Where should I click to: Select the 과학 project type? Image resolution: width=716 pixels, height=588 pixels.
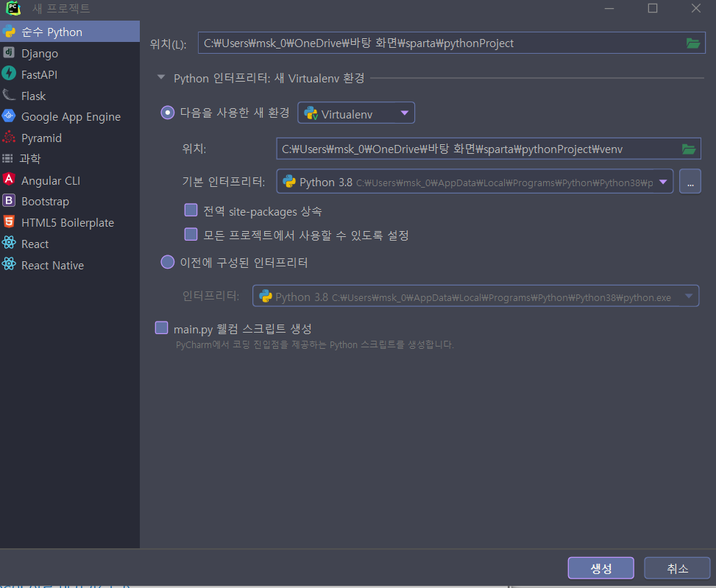(70, 158)
